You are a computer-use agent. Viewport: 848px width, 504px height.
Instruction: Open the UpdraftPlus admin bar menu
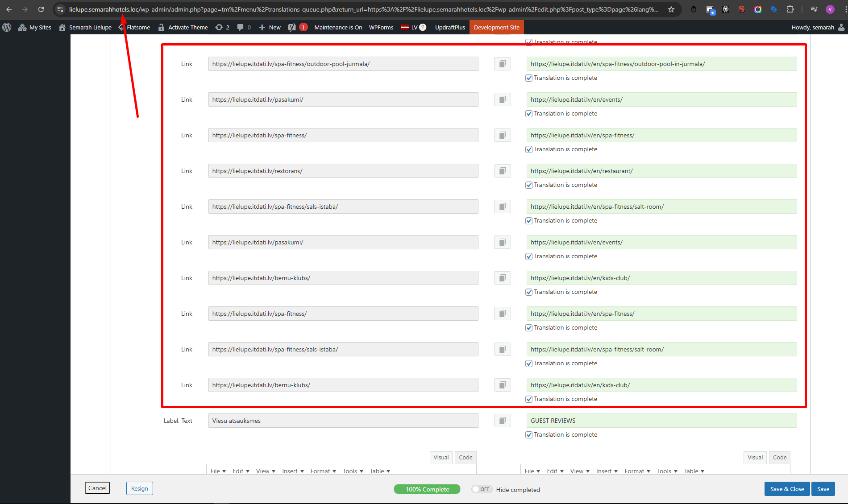point(450,27)
